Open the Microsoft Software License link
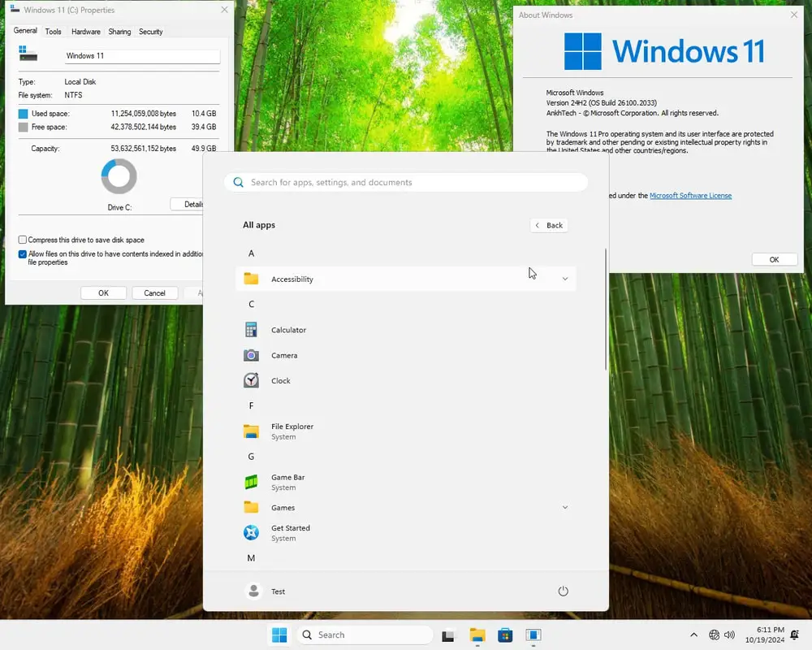Viewport: 812px width, 650px height. tap(690, 196)
